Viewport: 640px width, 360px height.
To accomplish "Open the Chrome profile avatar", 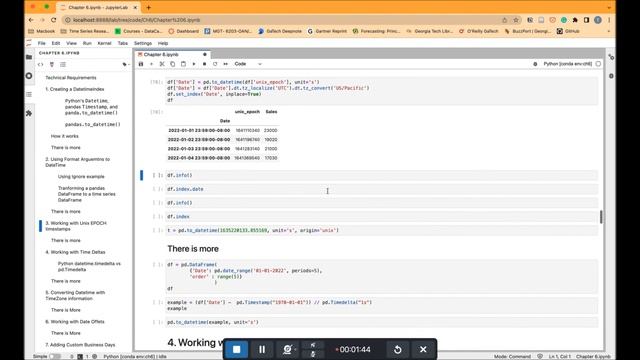I will coord(598,20).
